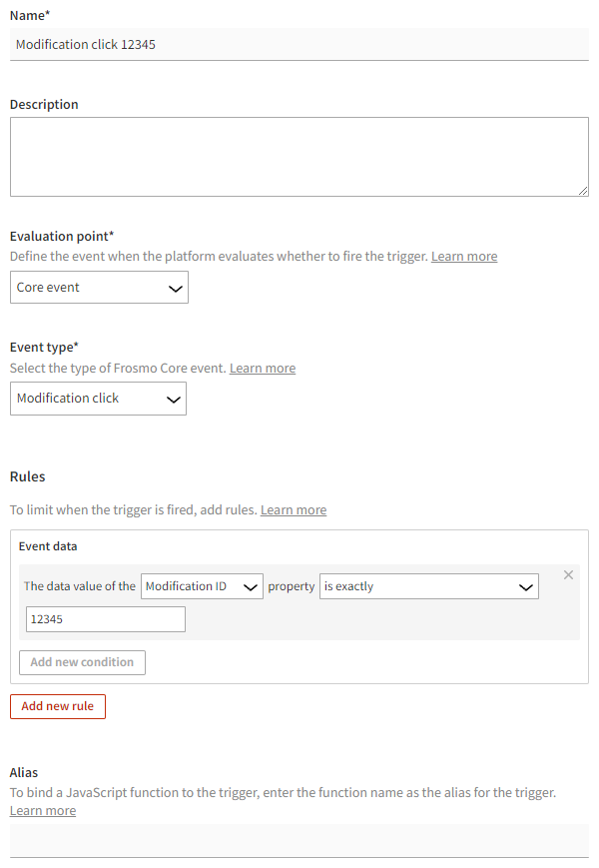Click the resize grip icon on the Description box

pos(582,190)
